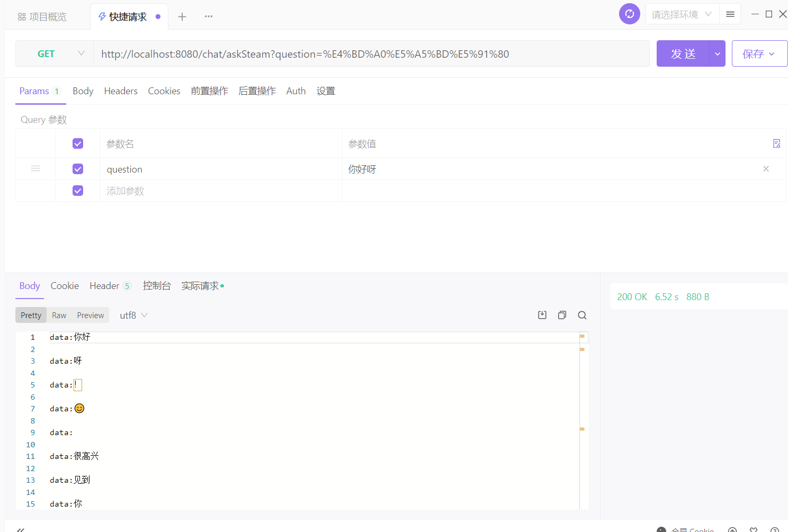Open the request Cookies tab

pyautogui.click(x=164, y=91)
